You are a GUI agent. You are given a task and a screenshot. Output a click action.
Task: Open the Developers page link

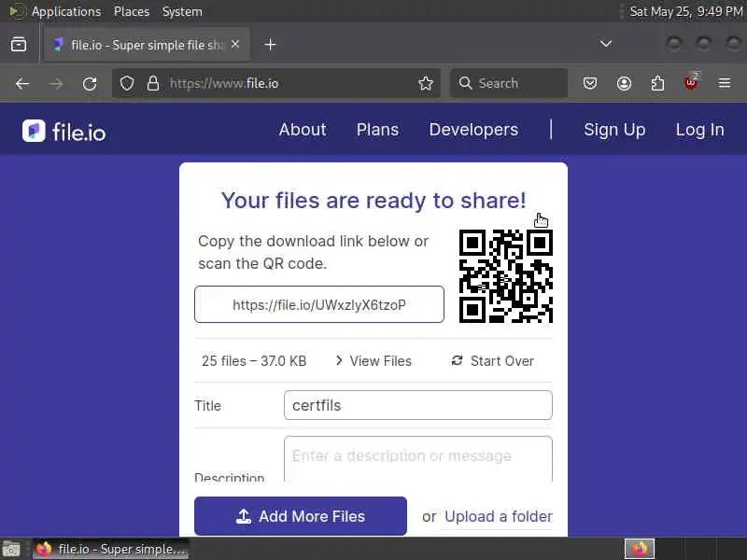pos(473,130)
